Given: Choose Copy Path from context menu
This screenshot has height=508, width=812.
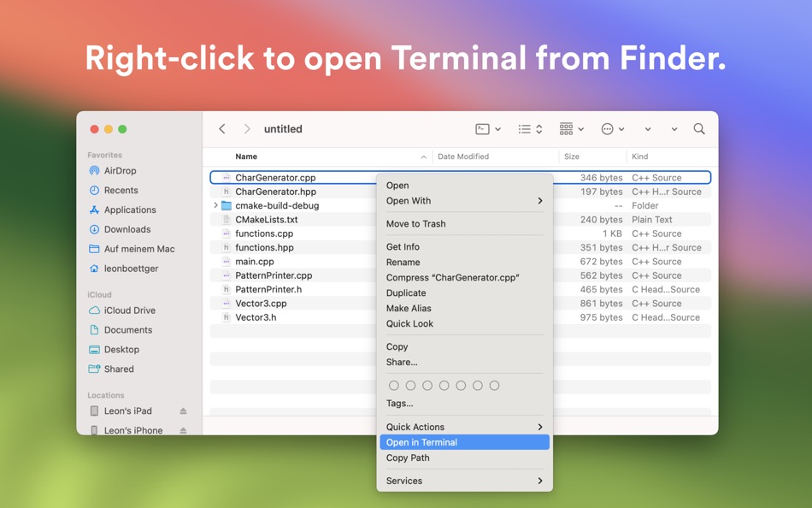Looking at the screenshot, I should click(464, 458).
